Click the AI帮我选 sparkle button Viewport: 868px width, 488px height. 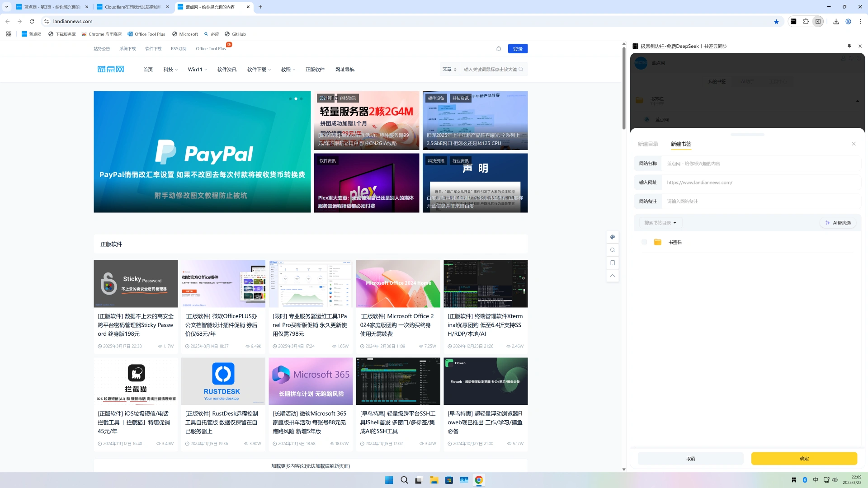(x=838, y=223)
